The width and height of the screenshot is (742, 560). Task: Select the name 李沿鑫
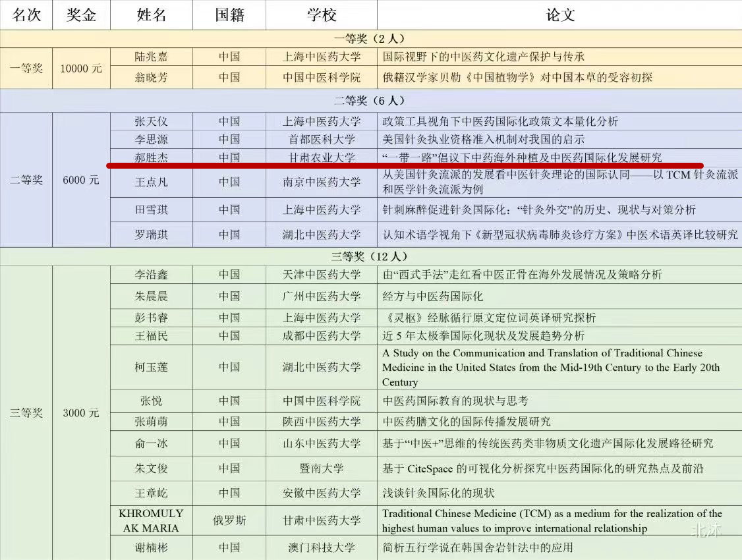click(x=152, y=274)
